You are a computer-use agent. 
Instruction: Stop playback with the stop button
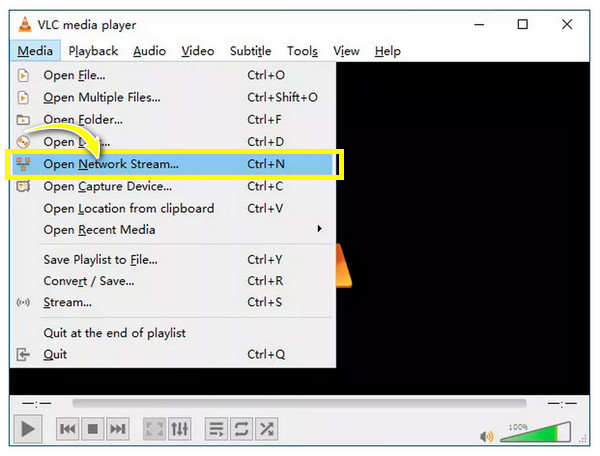point(93,429)
